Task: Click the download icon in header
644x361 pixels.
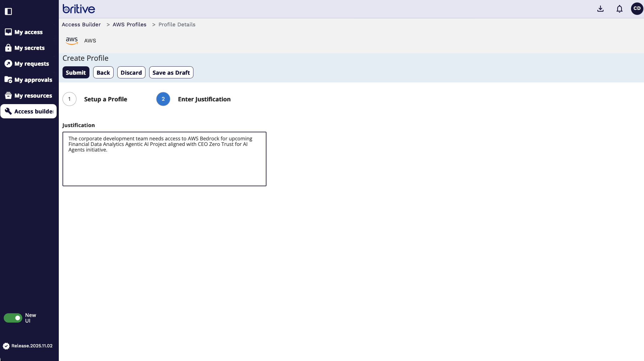Action: (x=600, y=9)
